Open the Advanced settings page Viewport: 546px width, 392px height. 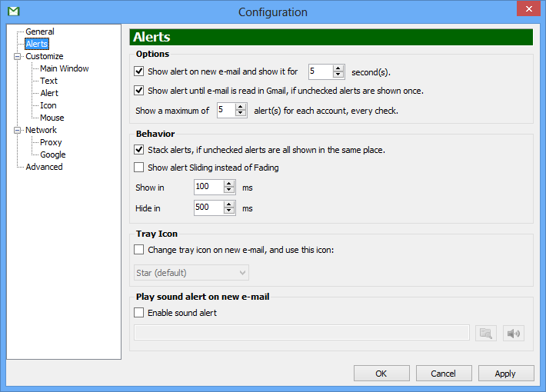45,167
